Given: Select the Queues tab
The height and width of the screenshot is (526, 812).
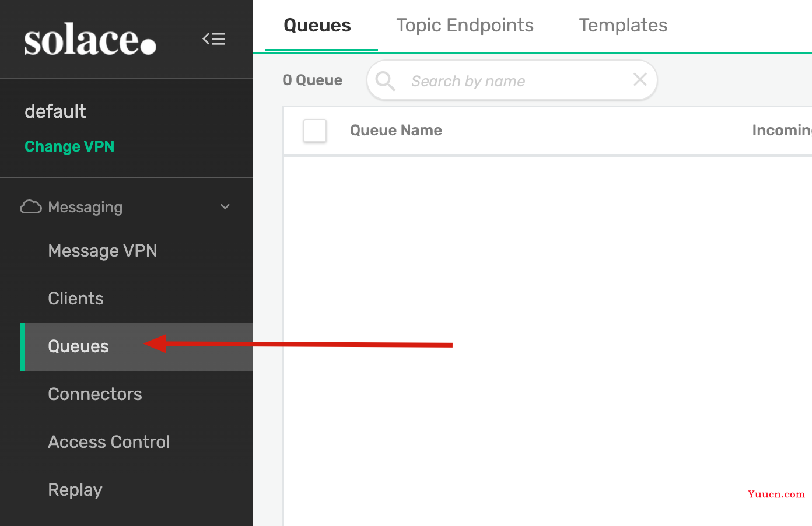Looking at the screenshot, I should 317,25.
